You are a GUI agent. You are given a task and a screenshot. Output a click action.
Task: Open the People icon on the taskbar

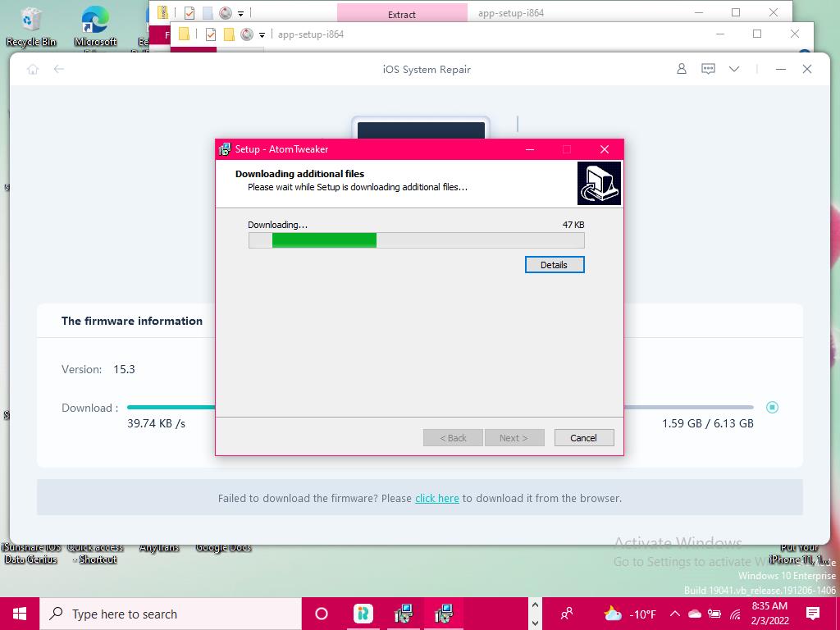pyautogui.click(x=567, y=614)
